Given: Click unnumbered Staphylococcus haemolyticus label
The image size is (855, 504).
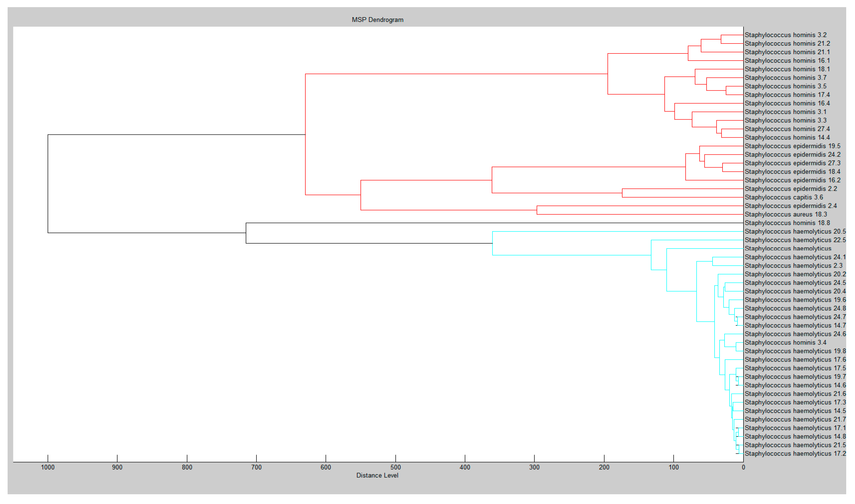Looking at the screenshot, I should [788, 249].
